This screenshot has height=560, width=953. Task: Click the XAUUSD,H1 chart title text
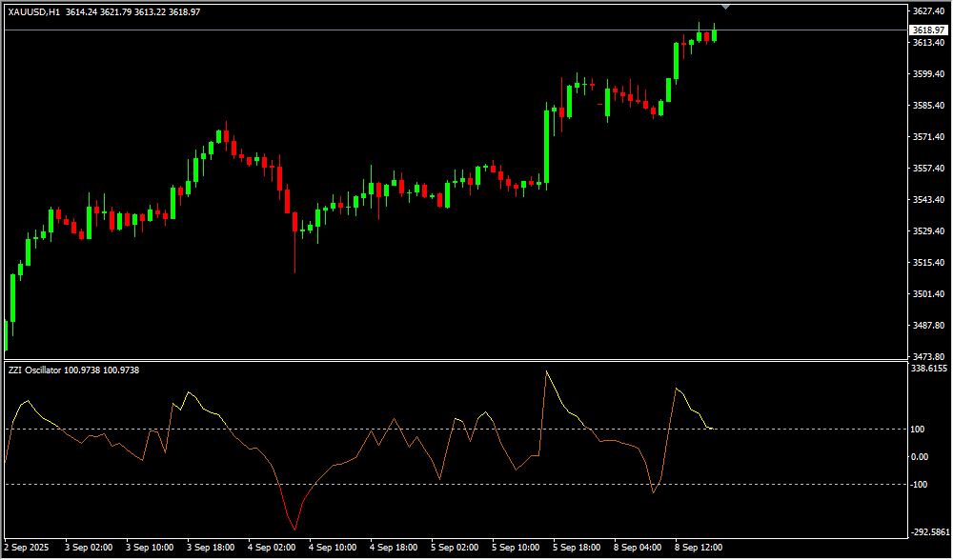click(x=34, y=11)
